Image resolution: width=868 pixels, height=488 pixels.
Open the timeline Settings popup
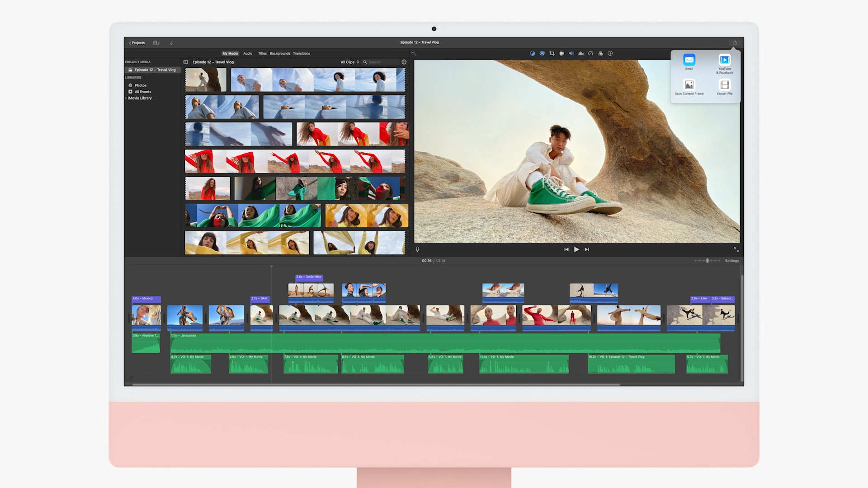tap(731, 261)
